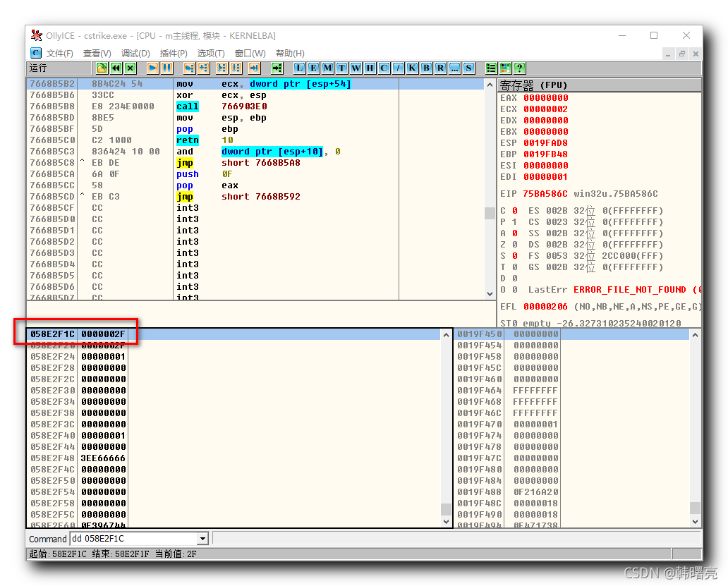Toggle the P flag value
Image resolution: width=728 pixels, height=586 pixels.
tap(515, 222)
